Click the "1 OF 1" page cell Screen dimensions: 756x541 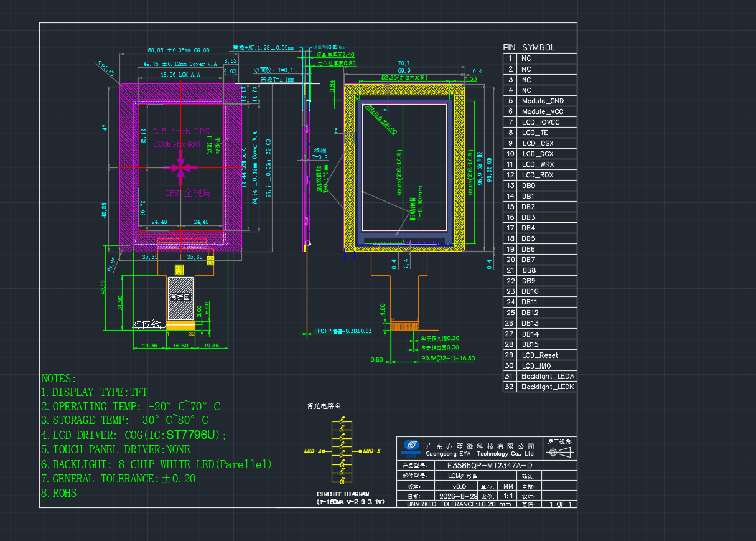(560, 504)
